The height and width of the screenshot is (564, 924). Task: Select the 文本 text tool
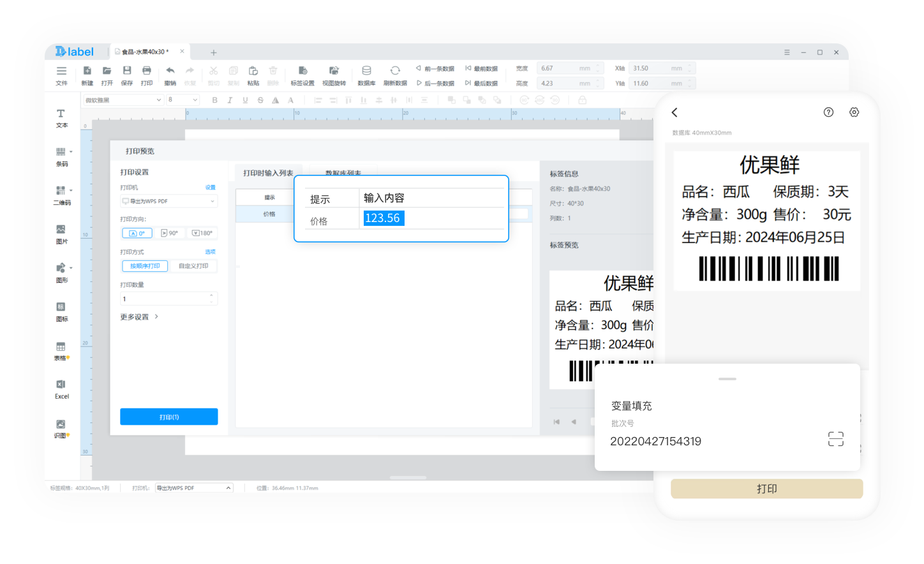pos(61,119)
